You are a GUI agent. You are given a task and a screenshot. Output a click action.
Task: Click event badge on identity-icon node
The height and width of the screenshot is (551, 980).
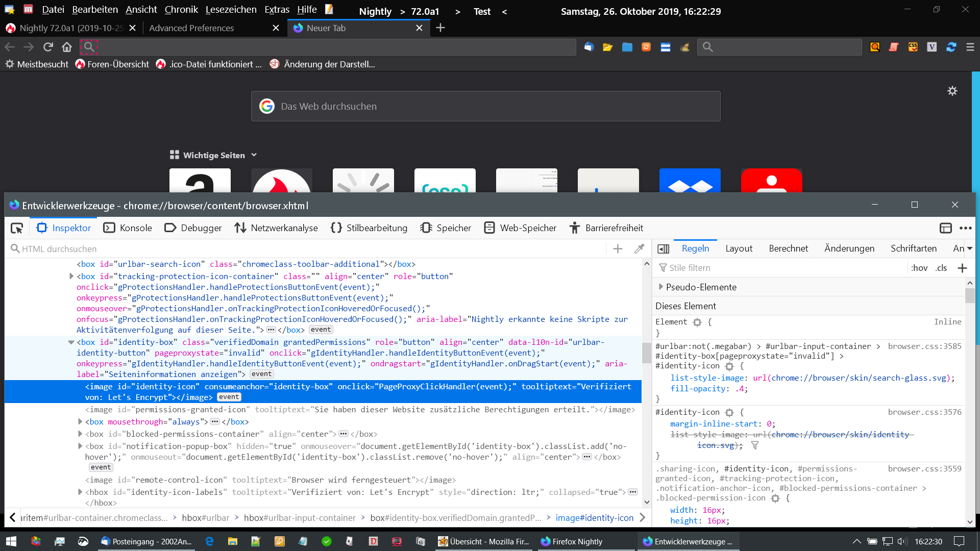[229, 397]
